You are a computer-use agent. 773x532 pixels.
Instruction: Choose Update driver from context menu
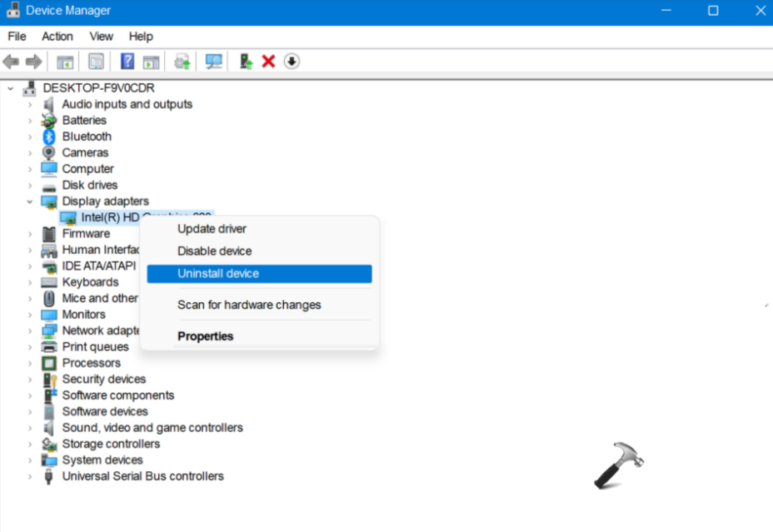[259, 229]
